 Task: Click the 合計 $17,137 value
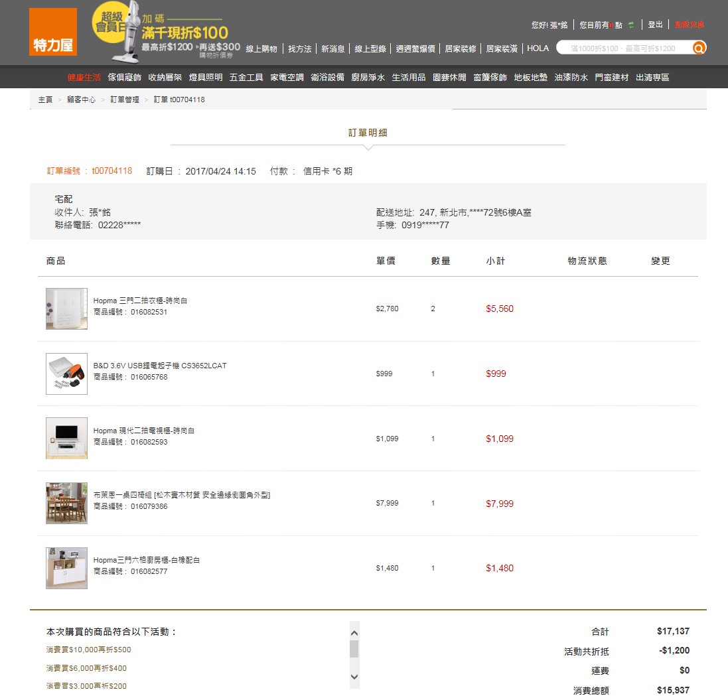pos(673,631)
